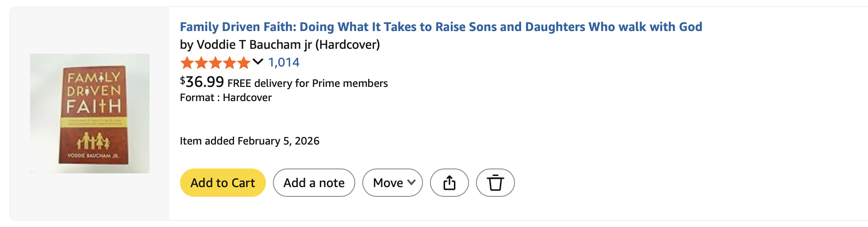Click the share icon button
Image resolution: width=868 pixels, height=227 pixels.
[449, 183]
